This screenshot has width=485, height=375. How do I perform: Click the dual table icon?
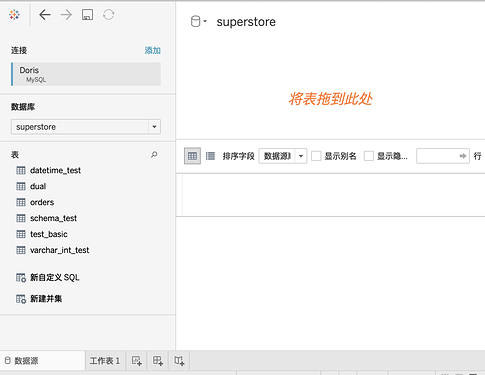21,186
